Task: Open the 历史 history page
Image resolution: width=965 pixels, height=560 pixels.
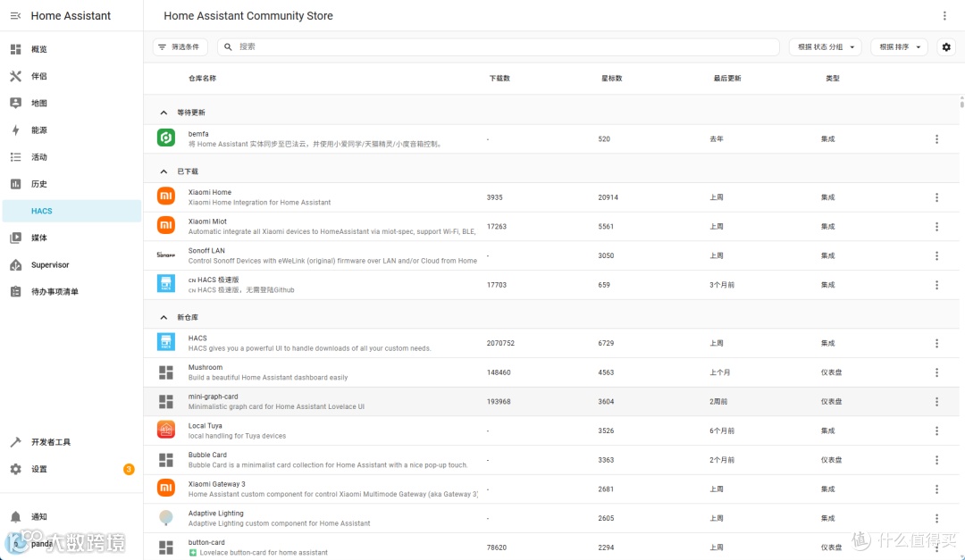Action: tap(71, 184)
